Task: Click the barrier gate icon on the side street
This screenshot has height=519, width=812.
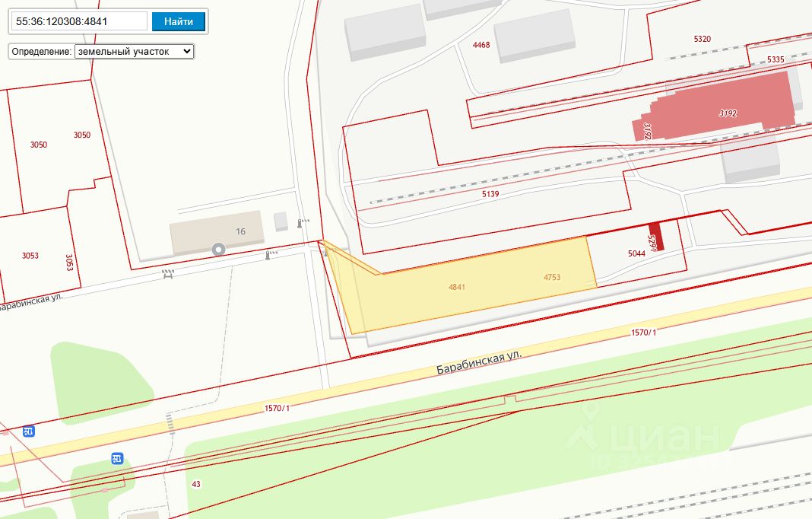Action: pos(168,274)
